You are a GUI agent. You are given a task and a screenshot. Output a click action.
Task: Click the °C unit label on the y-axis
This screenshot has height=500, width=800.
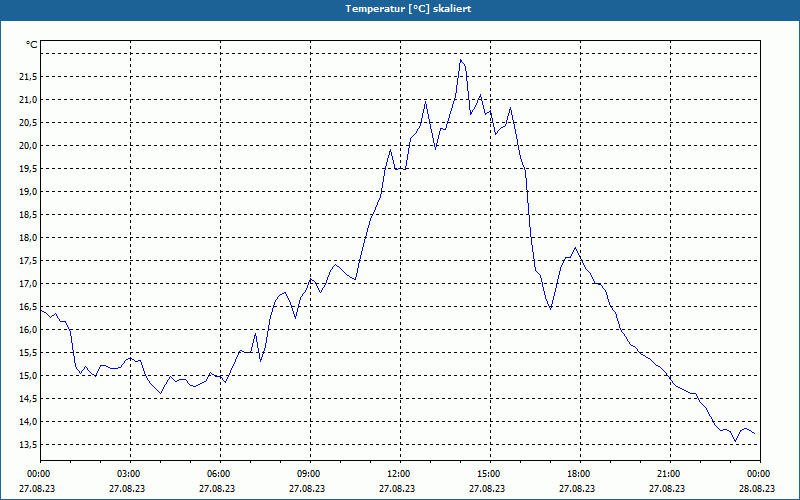click(32, 45)
